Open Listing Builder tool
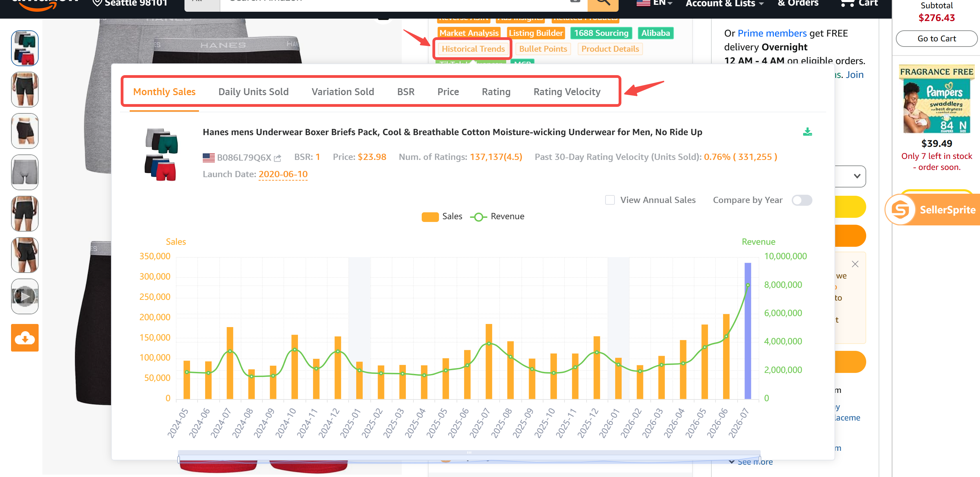Screen dimensions: 980x477 coord(536,33)
